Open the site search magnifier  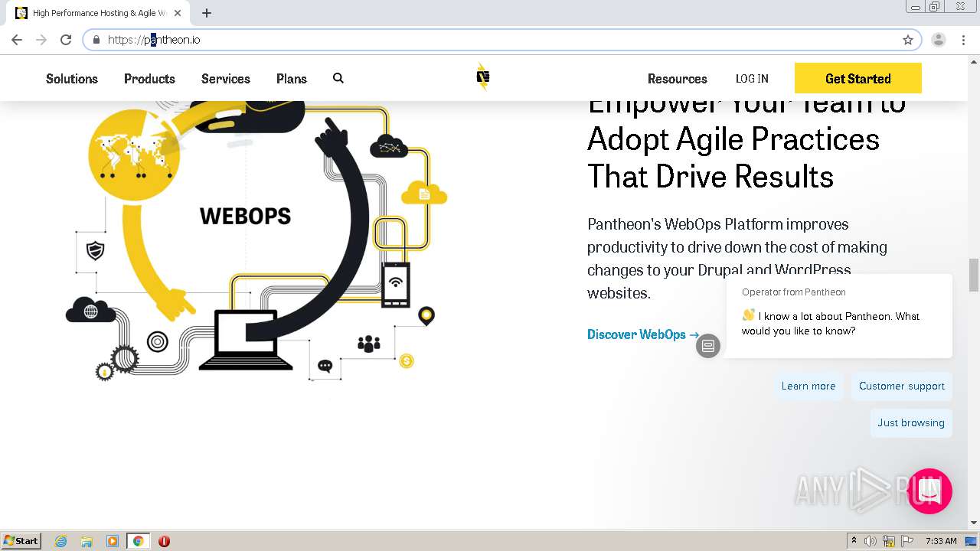click(x=338, y=78)
